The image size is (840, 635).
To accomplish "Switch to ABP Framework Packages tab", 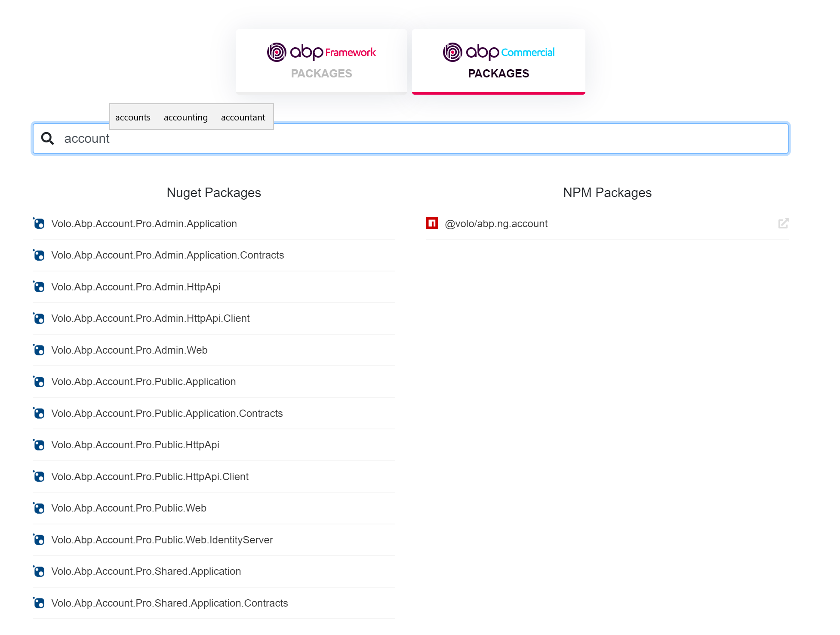I will pos(321,61).
